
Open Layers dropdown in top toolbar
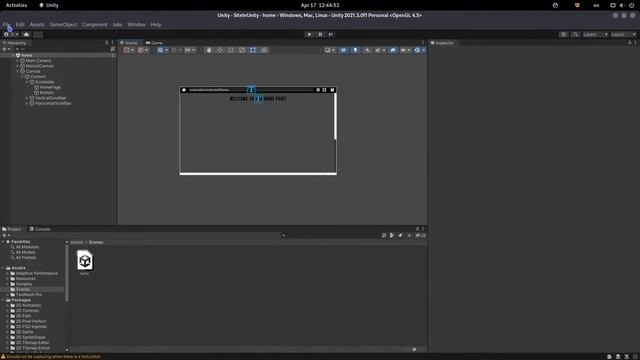(x=595, y=34)
